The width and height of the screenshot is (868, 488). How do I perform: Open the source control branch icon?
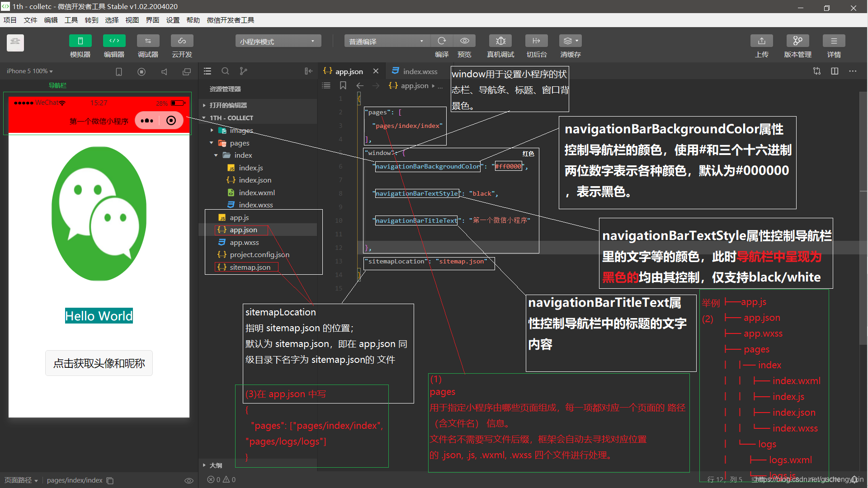coord(243,71)
